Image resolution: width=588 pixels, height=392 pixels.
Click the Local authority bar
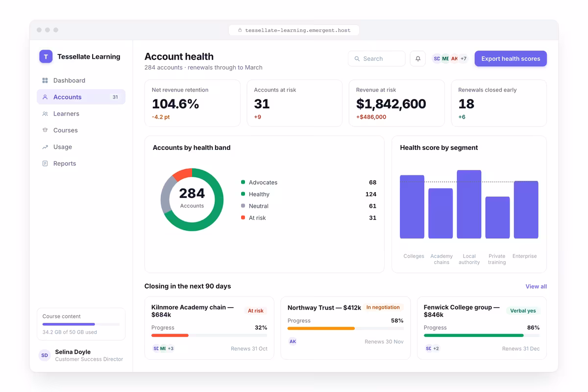(x=469, y=204)
